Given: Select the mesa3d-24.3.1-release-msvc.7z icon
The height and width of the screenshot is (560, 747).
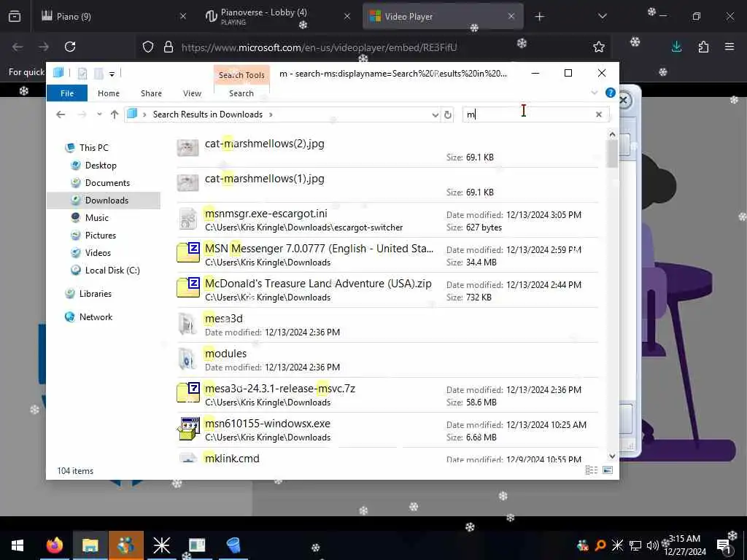Looking at the screenshot, I should [188, 392].
